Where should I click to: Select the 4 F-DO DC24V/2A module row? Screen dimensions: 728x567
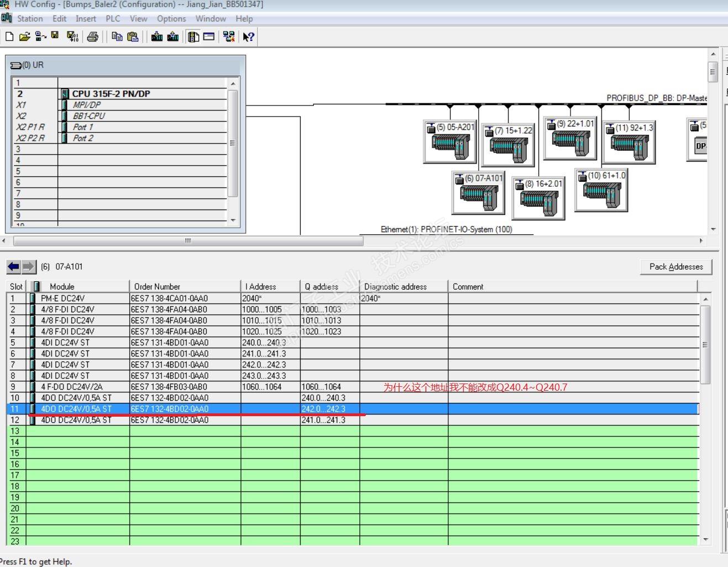[353, 387]
